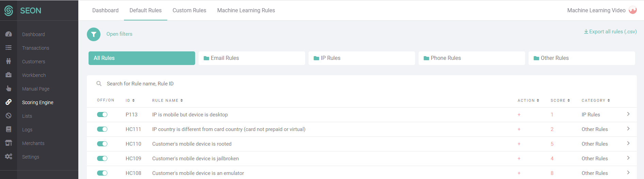The height and width of the screenshot is (179, 644).
Task: Toggle off rule P113
Action: click(x=102, y=115)
